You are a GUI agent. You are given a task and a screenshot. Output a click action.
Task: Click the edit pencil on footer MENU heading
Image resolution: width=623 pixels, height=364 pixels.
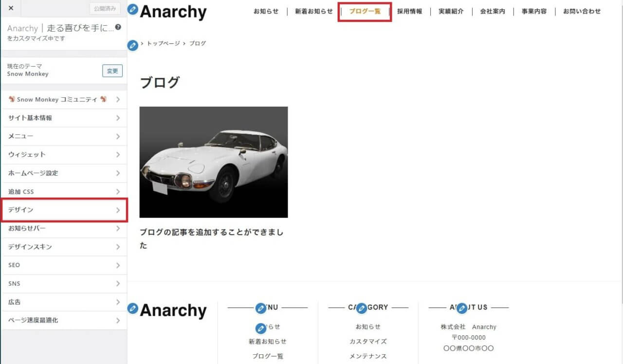[x=261, y=308]
